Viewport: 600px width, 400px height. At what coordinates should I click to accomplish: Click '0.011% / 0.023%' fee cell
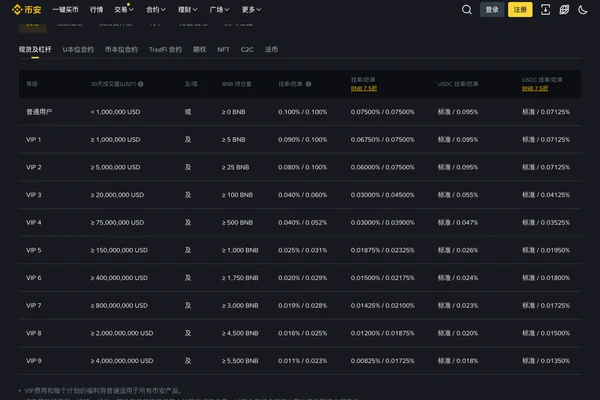pyautogui.click(x=303, y=361)
